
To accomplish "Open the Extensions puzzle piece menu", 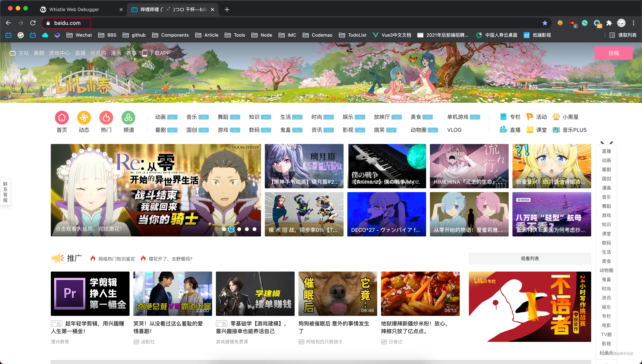I will coord(609,23).
